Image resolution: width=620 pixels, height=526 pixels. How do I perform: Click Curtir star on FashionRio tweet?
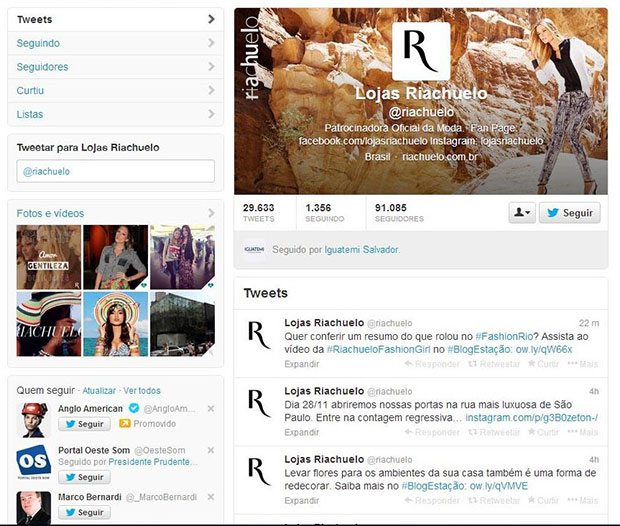tap(544, 363)
